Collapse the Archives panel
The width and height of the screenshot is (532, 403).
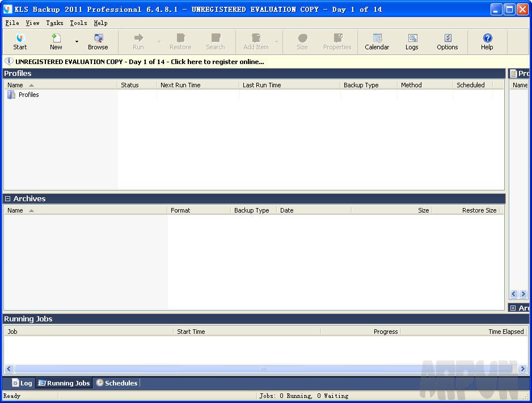tap(7, 198)
